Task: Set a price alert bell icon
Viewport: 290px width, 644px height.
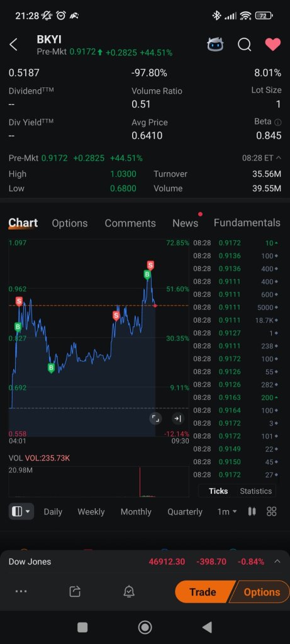Action: pyautogui.click(x=129, y=591)
